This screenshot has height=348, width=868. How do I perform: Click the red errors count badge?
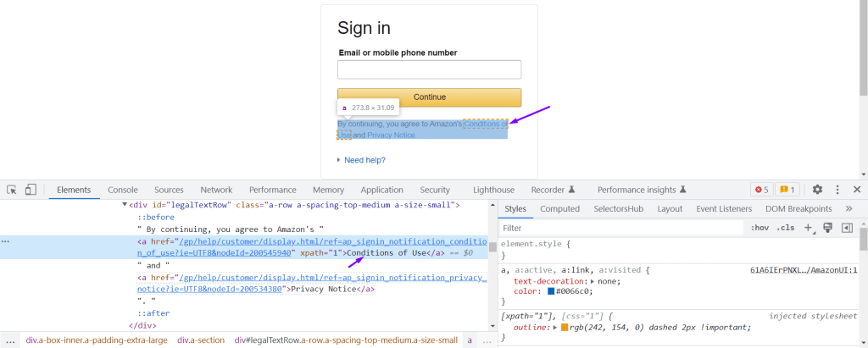tap(760, 190)
